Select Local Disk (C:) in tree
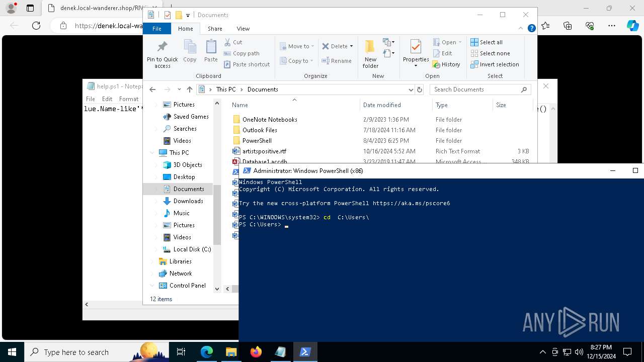The height and width of the screenshot is (362, 644). [192, 249]
